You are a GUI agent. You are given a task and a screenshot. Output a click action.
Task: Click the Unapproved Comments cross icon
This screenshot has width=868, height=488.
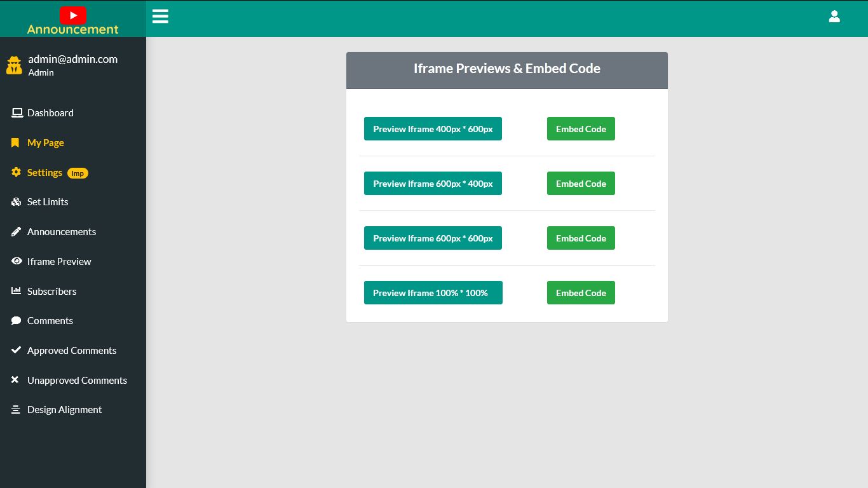15,380
